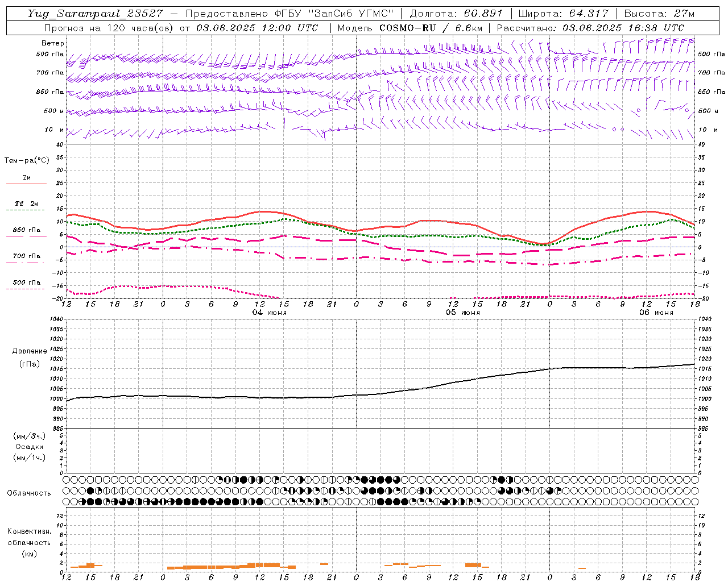Click the '700 гПа' temperature legend label
This screenshot has width=728, height=582.
click(x=27, y=256)
